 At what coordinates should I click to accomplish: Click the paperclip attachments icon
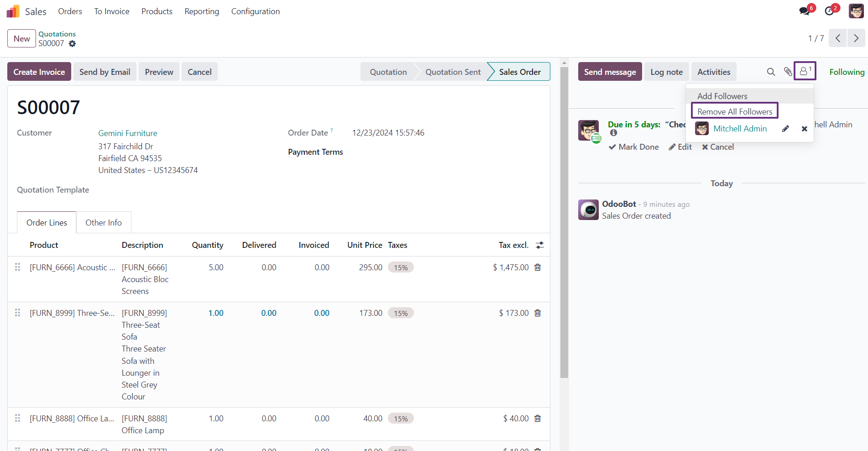pyautogui.click(x=788, y=72)
